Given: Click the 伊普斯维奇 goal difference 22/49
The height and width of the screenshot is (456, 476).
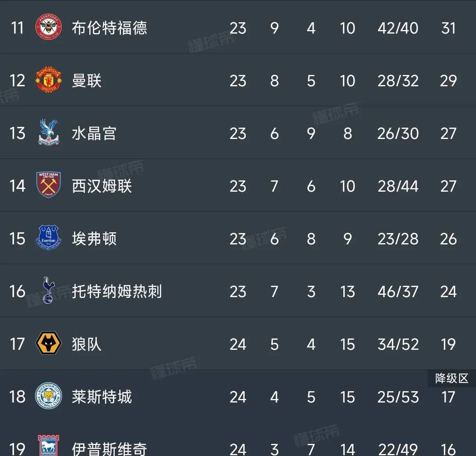Looking at the screenshot, I should click(397, 449).
